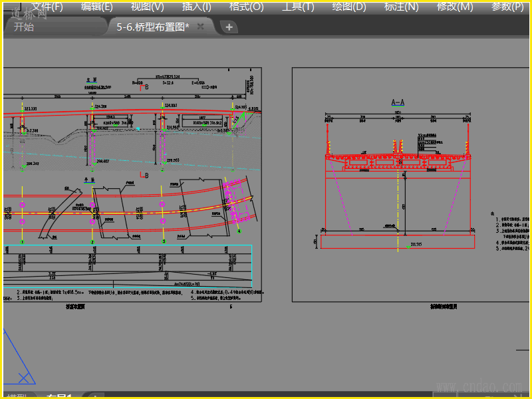
Task: Open the 参数(P) menu
Action: tap(507, 7)
